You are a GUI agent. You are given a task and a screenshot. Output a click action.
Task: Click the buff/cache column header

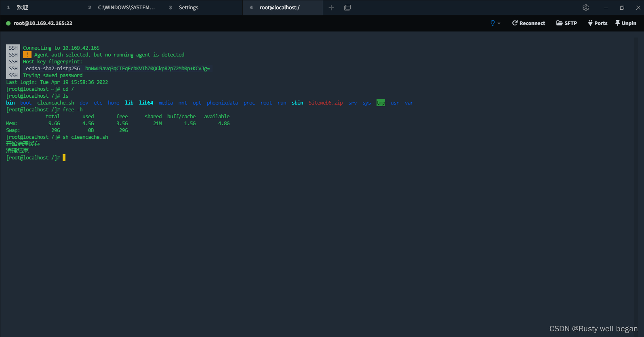pos(181,117)
